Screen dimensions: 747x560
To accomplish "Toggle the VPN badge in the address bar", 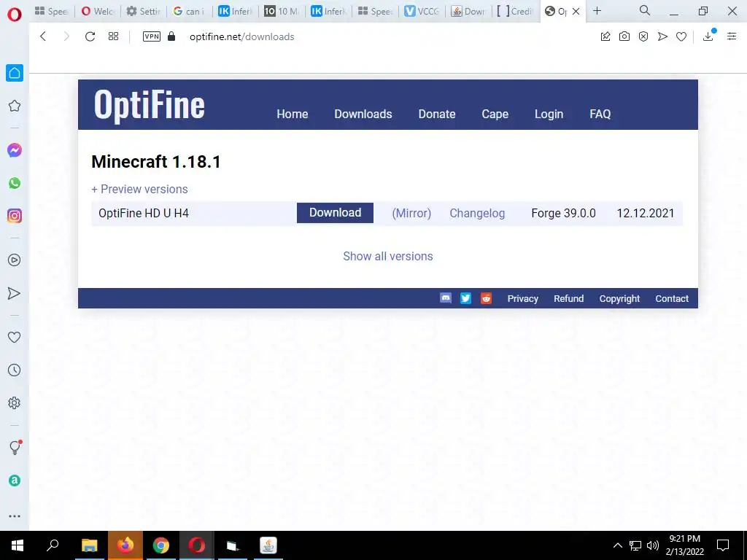I will pyautogui.click(x=152, y=36).
